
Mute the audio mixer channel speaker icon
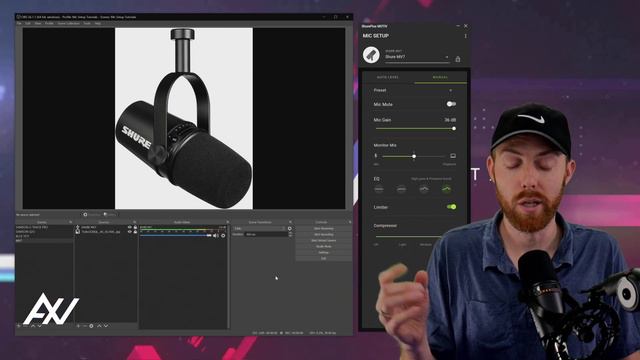tap(215, 236)
